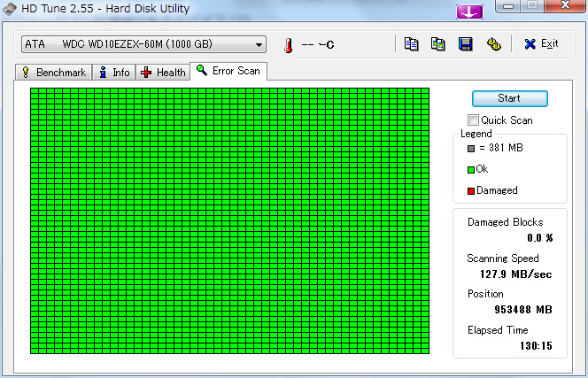The height and width of the screenshot is (378, 588).
Task: Click the temperature readout -- °C text
Action: point(318,45)
